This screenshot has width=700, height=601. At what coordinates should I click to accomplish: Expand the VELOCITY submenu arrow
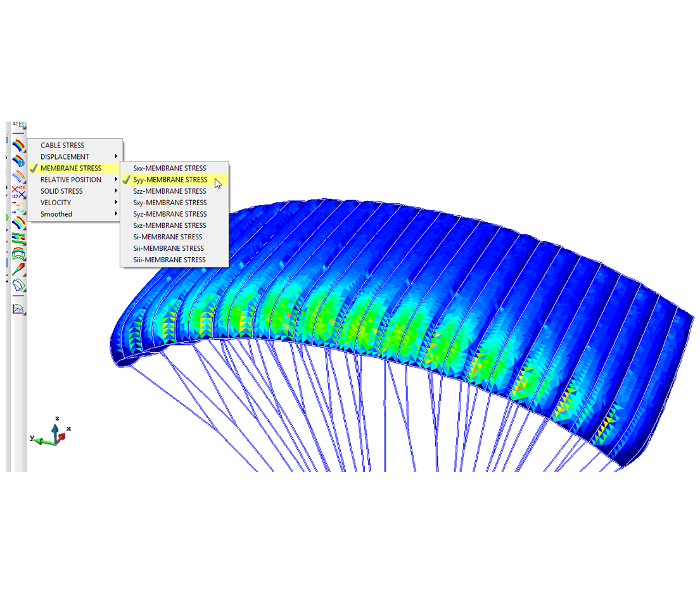(x=116, y=203)
